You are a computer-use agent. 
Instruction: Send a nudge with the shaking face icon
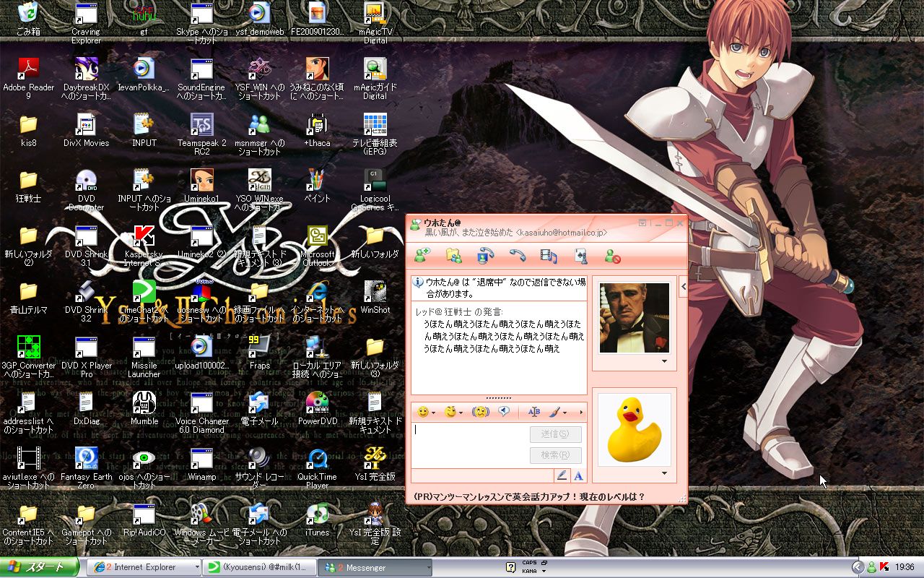[x=481, y=412]
